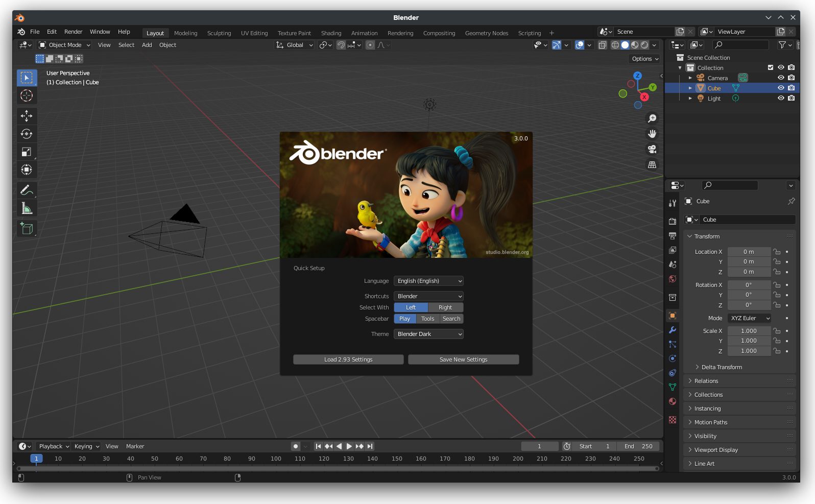Open the Physics properties tab
The image size is (815, 504).
(673, 358)
